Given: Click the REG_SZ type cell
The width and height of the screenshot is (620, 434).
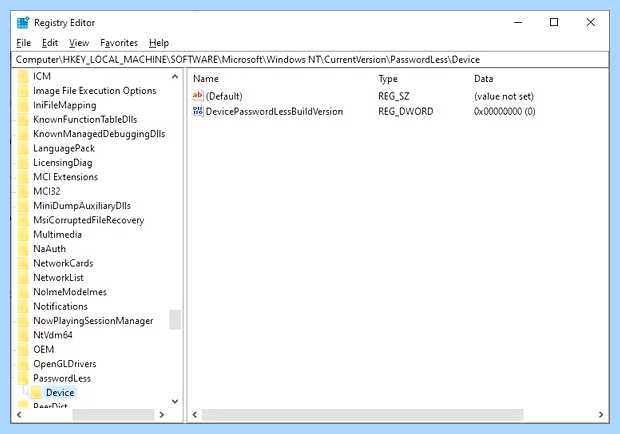Looking at the screenshot, I should [393, 96].
